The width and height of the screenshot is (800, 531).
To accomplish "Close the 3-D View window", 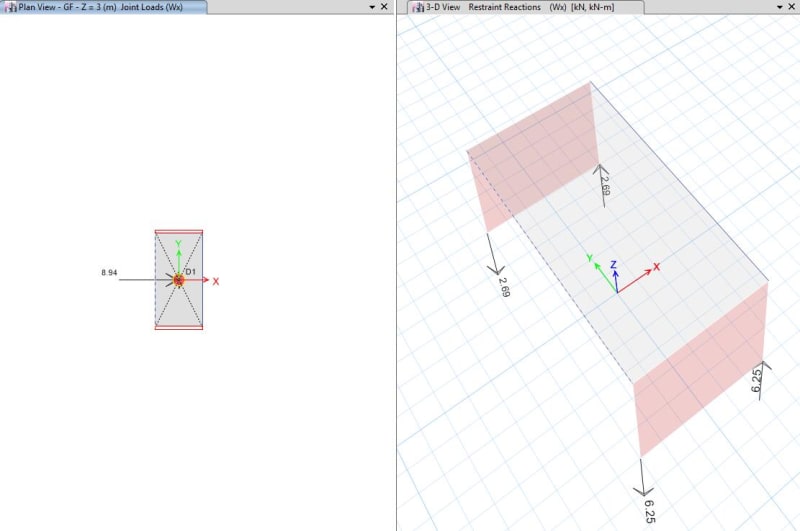I will pos(792,7).
